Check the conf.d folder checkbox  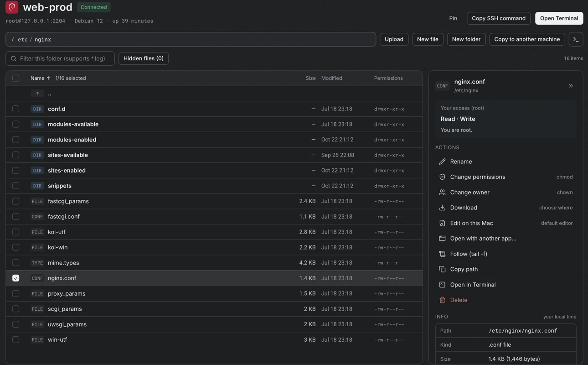[16, 109]
